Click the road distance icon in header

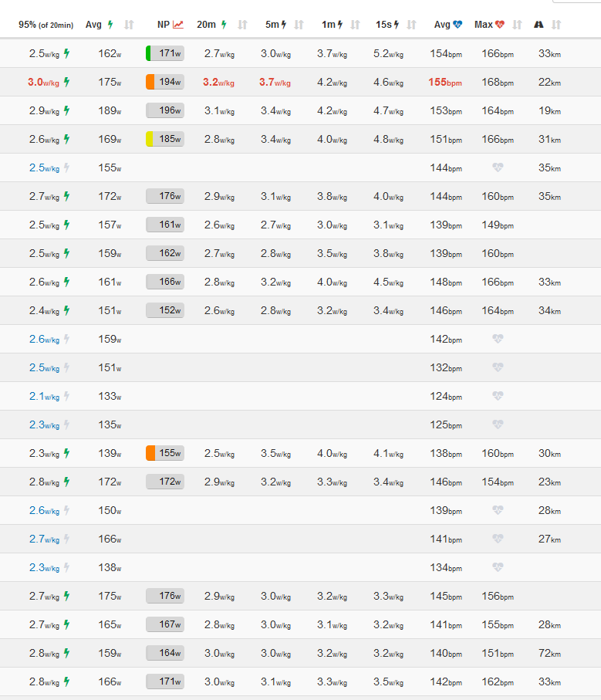click(539, 25)
